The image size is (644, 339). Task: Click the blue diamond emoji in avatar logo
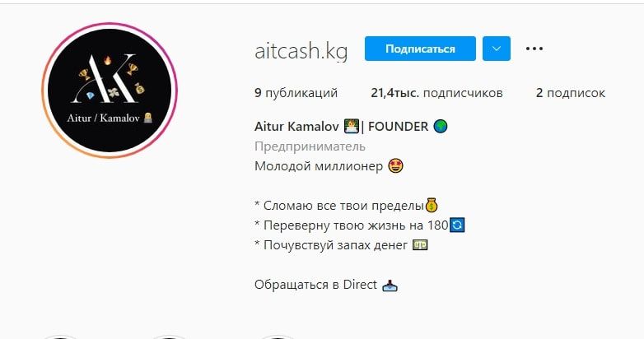tap(91, 96)
